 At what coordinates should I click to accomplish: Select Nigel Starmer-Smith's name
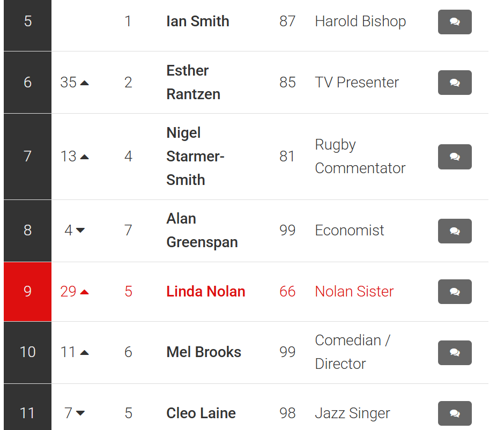[195, 157]
